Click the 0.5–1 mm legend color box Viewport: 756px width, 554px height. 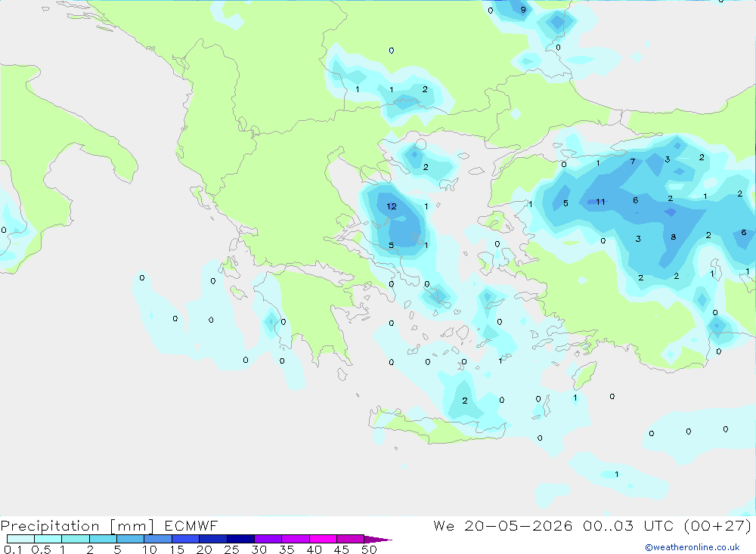48,539
